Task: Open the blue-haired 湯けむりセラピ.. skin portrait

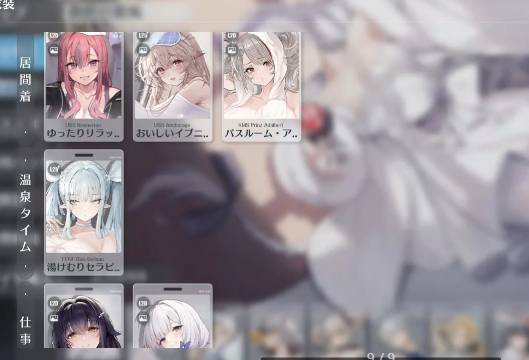Action: point(84,206)
